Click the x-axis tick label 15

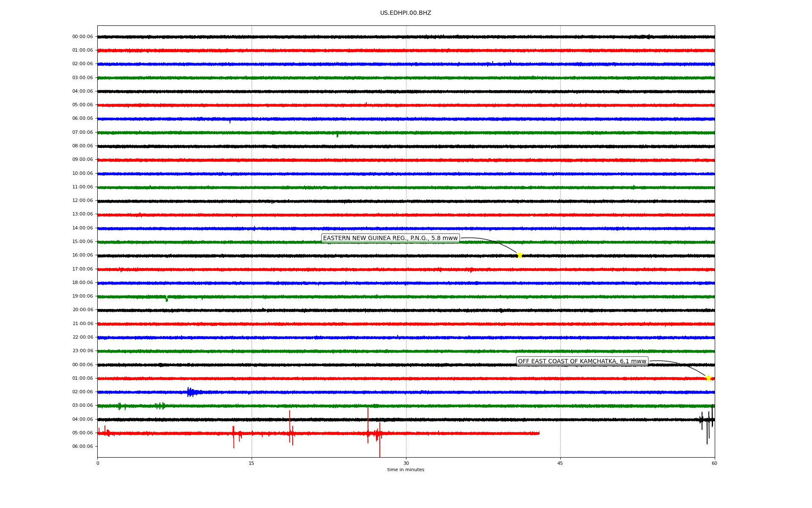click(252, 463)
